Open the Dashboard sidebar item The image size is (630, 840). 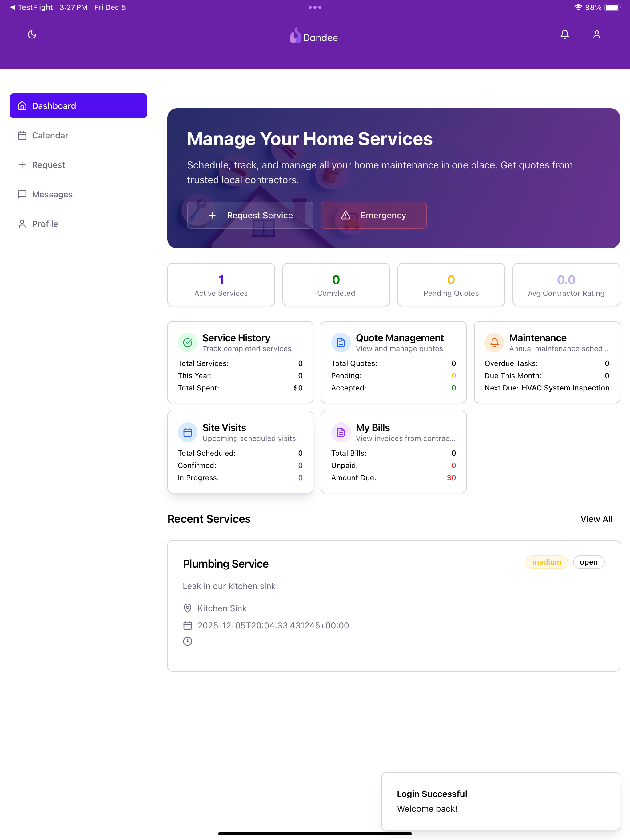(x=78, y=105)
